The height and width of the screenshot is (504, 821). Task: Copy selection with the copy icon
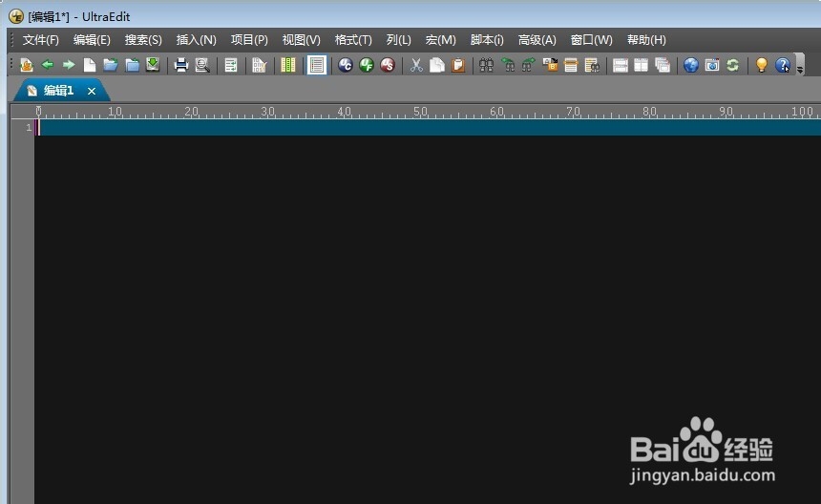436,65
